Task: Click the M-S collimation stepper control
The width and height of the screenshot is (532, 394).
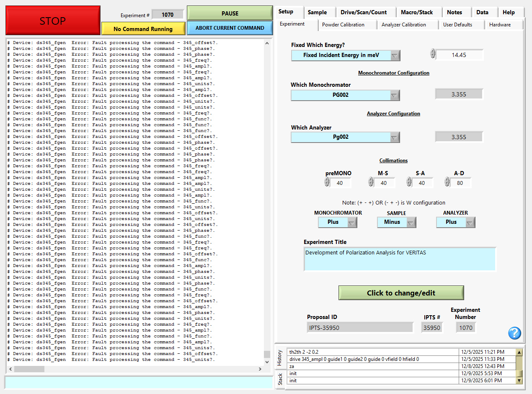Action: pos(371,182)
